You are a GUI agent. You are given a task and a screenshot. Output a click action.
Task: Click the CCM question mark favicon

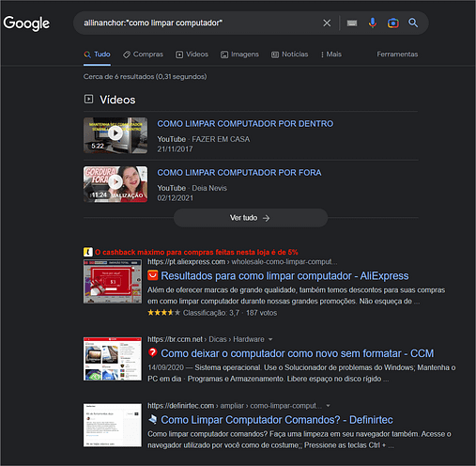153,352
